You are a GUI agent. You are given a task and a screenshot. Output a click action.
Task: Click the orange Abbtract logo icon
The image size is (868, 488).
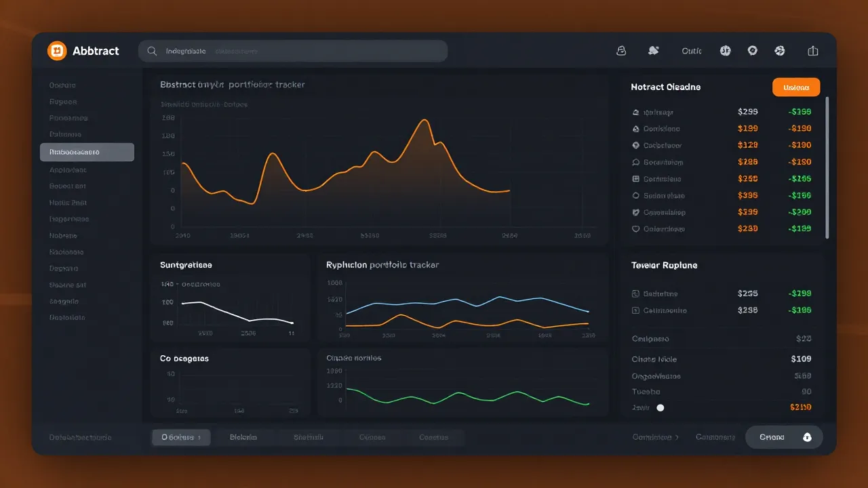[57, 51]
